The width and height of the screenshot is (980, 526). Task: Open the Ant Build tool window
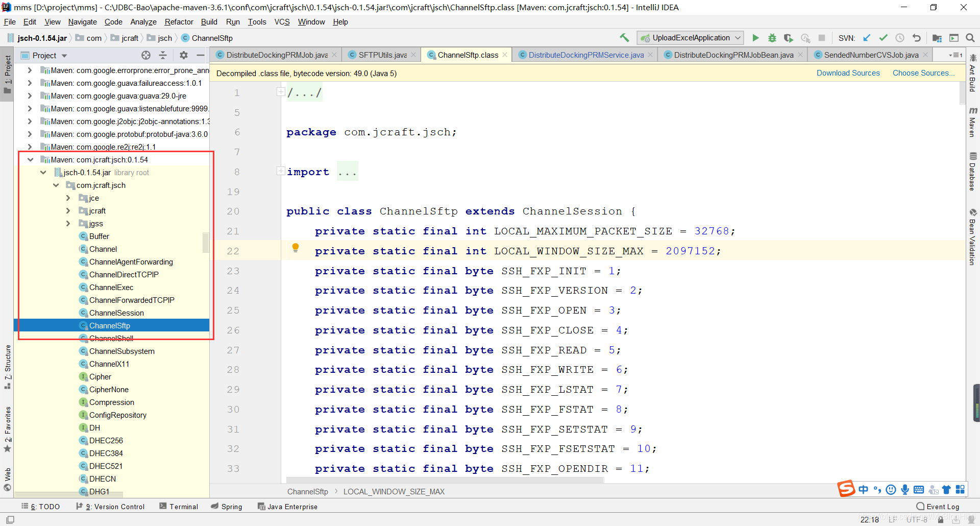click(973, 73)
